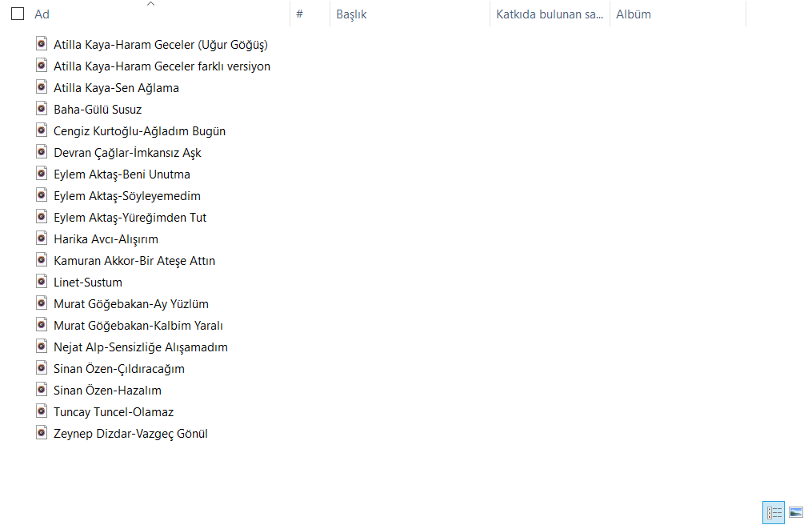Select Eylem Aktaş-Beni Unutma file
The width and height of the screenshot is (812, 525).
(122, 174)
